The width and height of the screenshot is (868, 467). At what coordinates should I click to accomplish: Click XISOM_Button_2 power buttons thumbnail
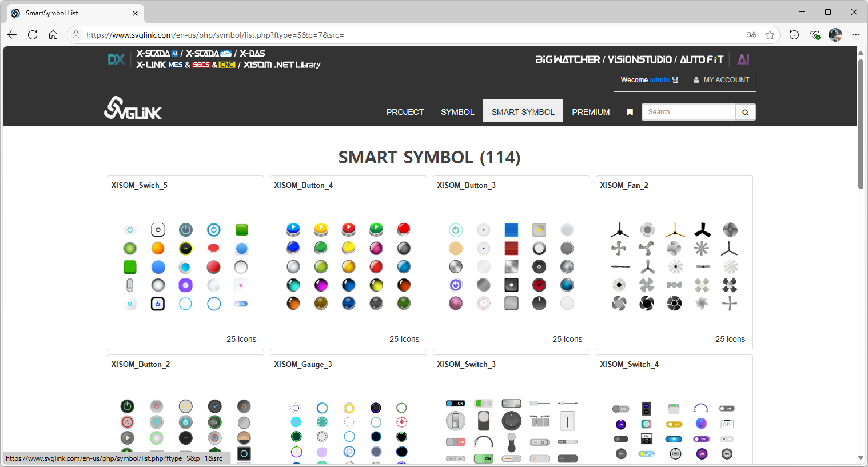[x=185, y=431]
